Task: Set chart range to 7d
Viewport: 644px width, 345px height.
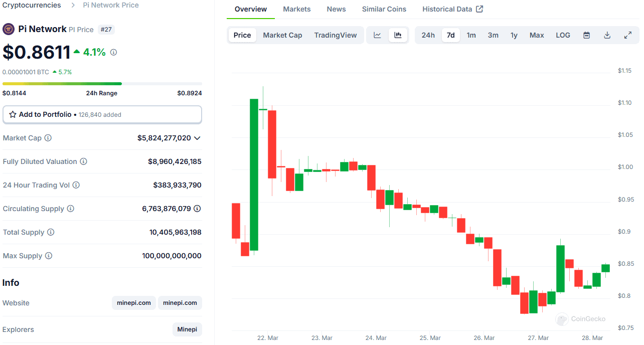Action: coord(451,35)
